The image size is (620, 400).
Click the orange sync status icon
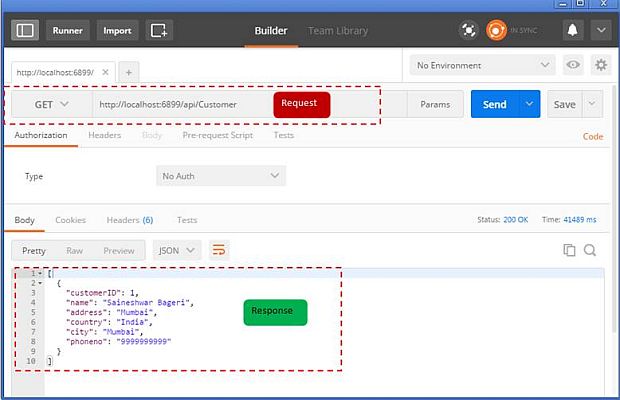coord(496,30)
